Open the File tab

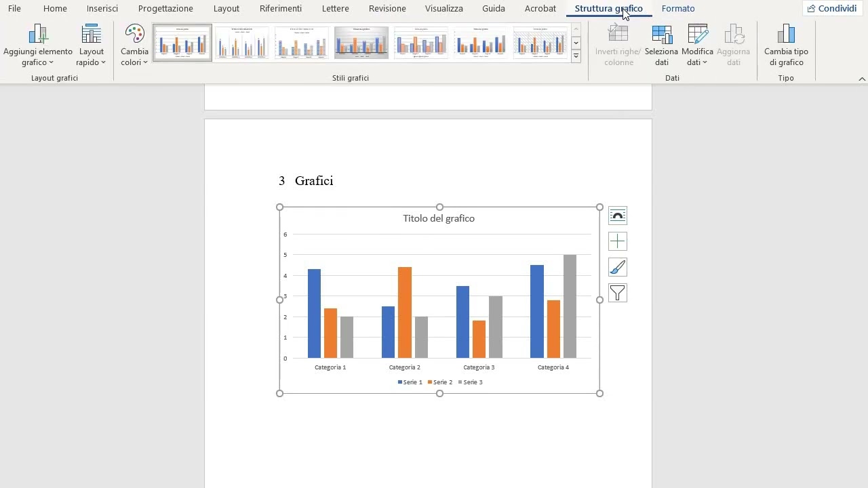coord(14,9)
